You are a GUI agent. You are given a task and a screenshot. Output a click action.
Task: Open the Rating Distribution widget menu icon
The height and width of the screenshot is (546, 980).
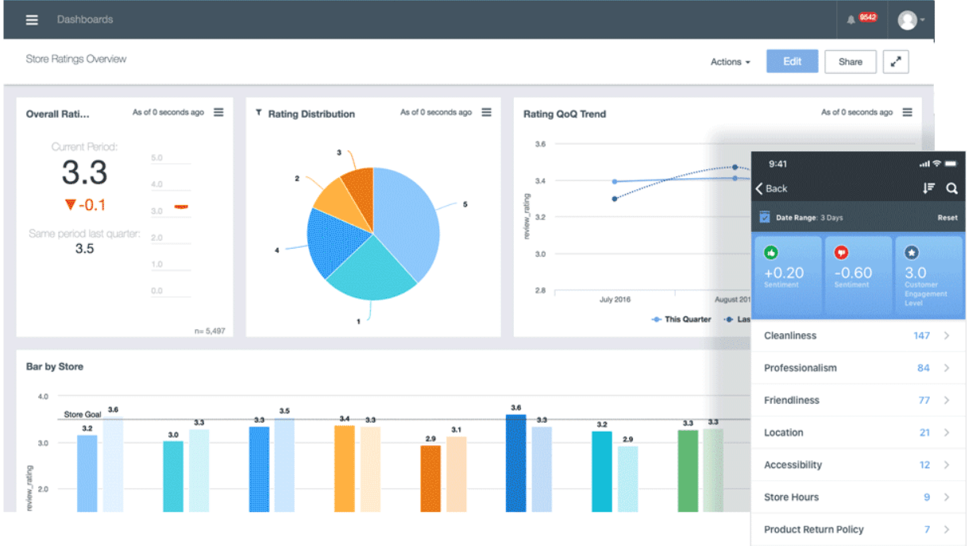(486, 113)
